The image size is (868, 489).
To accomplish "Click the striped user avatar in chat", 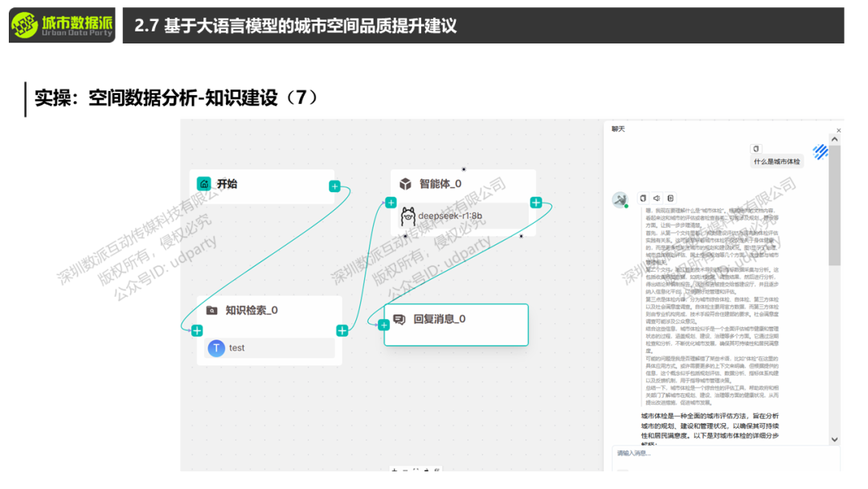I will 820,151.
